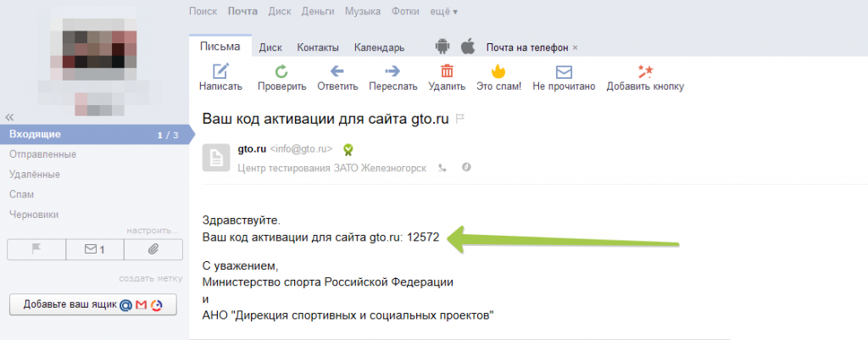The image size is (868, 340).
Task: Flag the message next to the subject
Action: 459,119
